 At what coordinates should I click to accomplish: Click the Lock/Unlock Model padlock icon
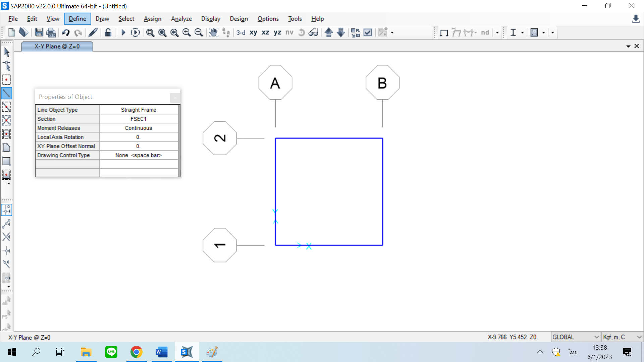click(x=108, y=33)
